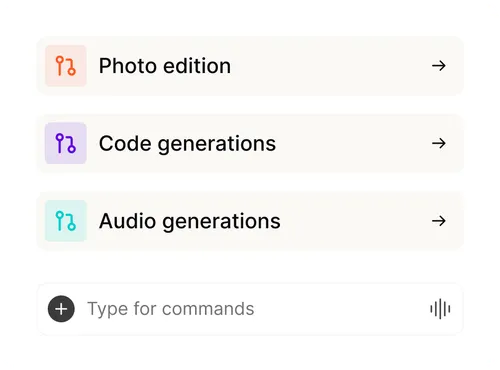
Task: Click the teal Audio generations icon
Action: click(66, 221)
